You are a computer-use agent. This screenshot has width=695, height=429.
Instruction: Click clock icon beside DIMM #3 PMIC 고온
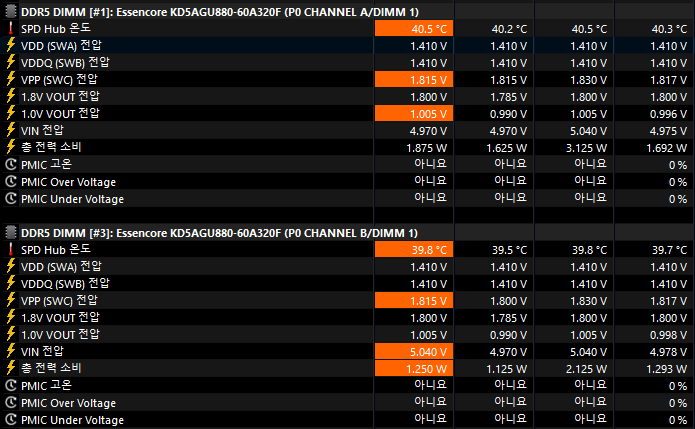click(11, 386)
